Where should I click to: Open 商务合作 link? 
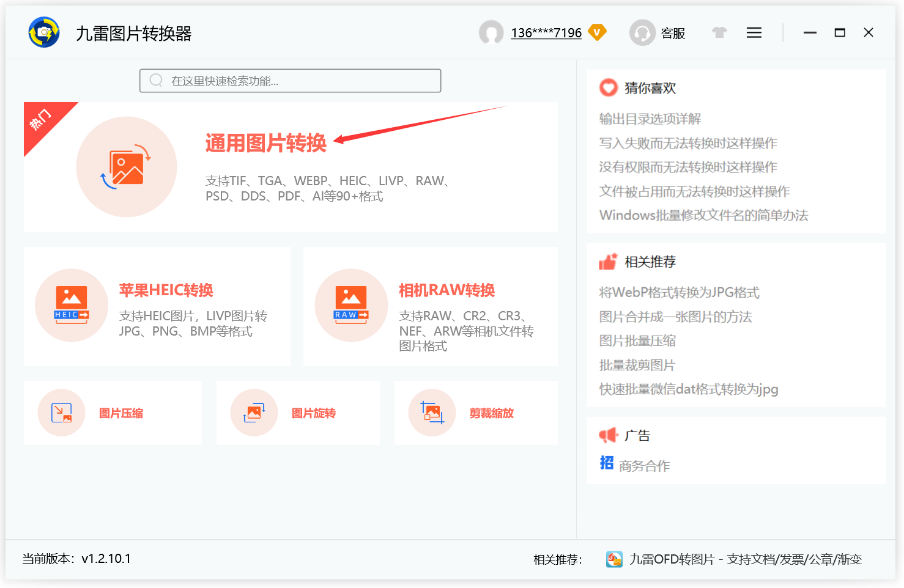(x=645, y=466)
